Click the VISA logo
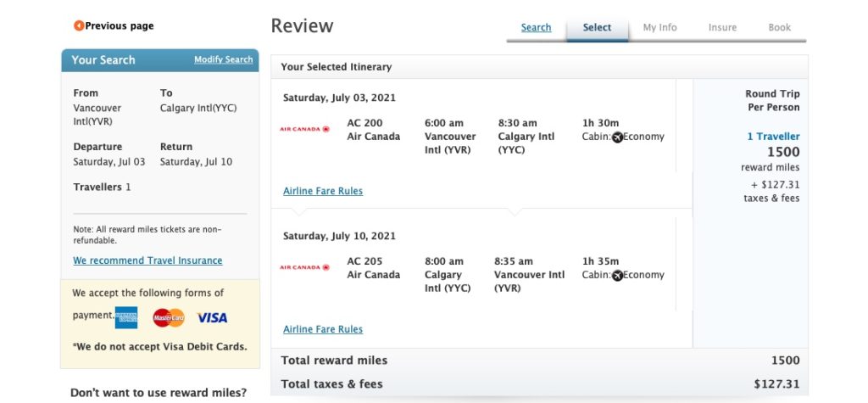 tap(212, 317)
